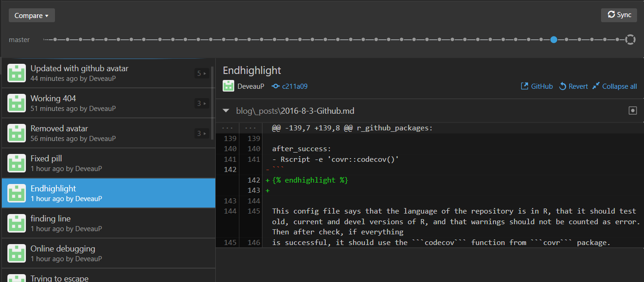Select commit 'Endhighlight' in the list
Viewport: 644px width, 282px height.
point(109,193)
